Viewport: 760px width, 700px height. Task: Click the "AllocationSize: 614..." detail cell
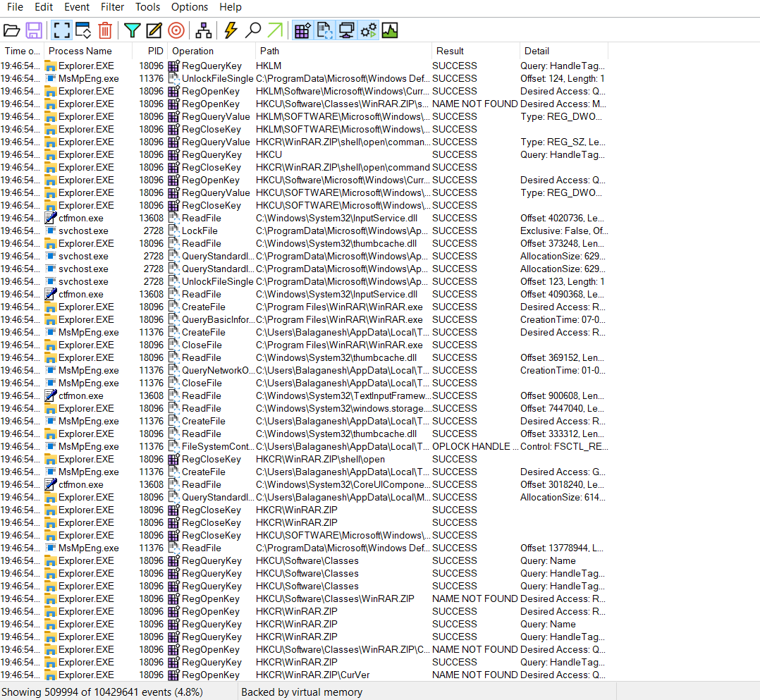click(562, 497)
